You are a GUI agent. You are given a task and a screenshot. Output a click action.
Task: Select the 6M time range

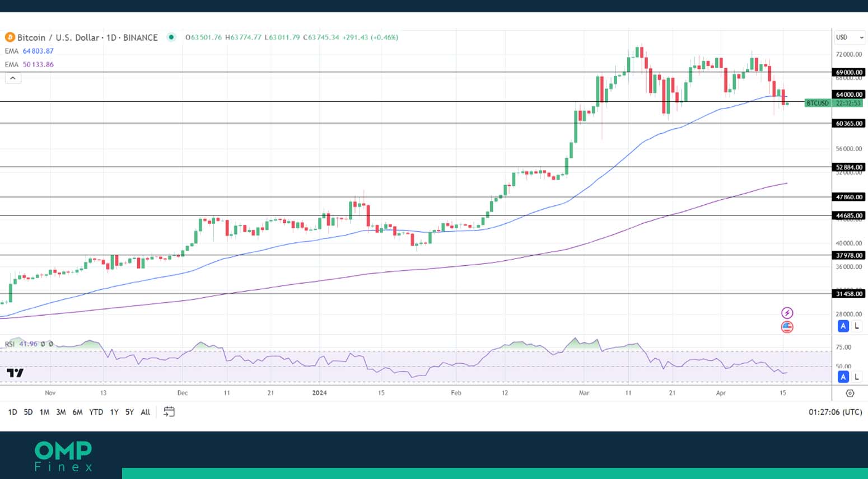77,412
